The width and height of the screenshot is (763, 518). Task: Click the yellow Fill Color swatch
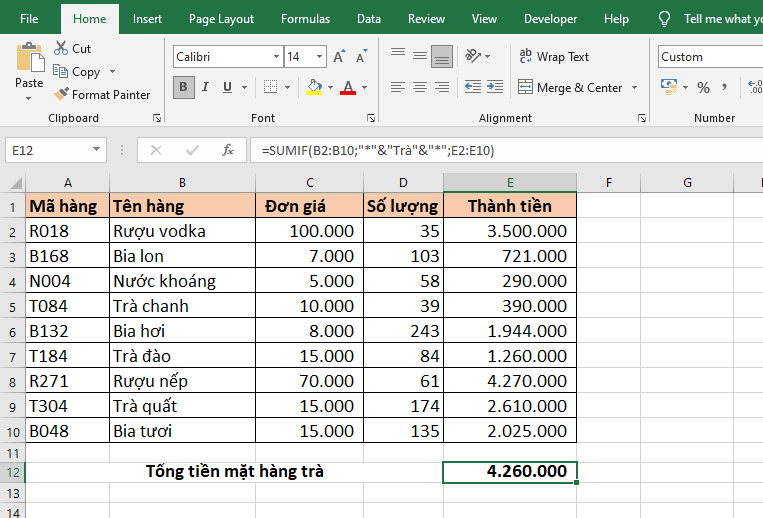[x=314, y=88]
